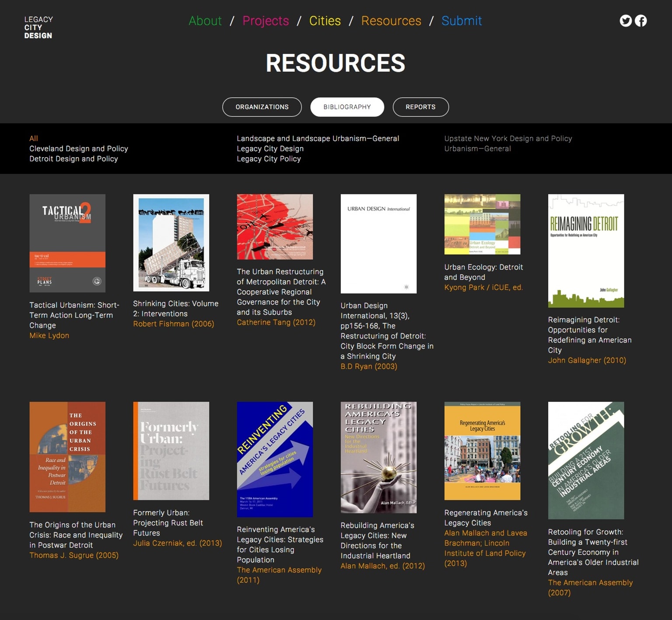Click the Legacy City Design logo
Viewport: 672px width, 620px height.
38,28
